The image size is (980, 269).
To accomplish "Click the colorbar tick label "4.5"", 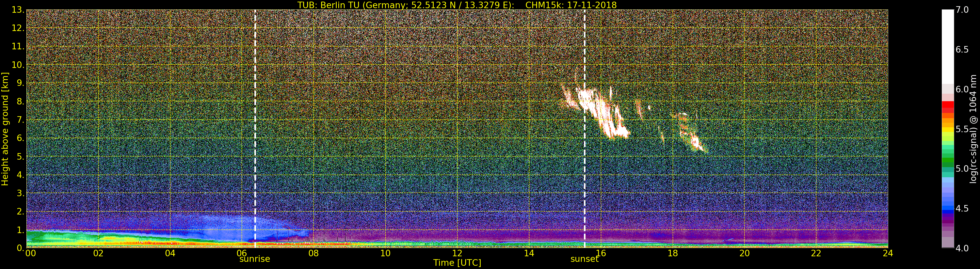I will pos(962,209).
